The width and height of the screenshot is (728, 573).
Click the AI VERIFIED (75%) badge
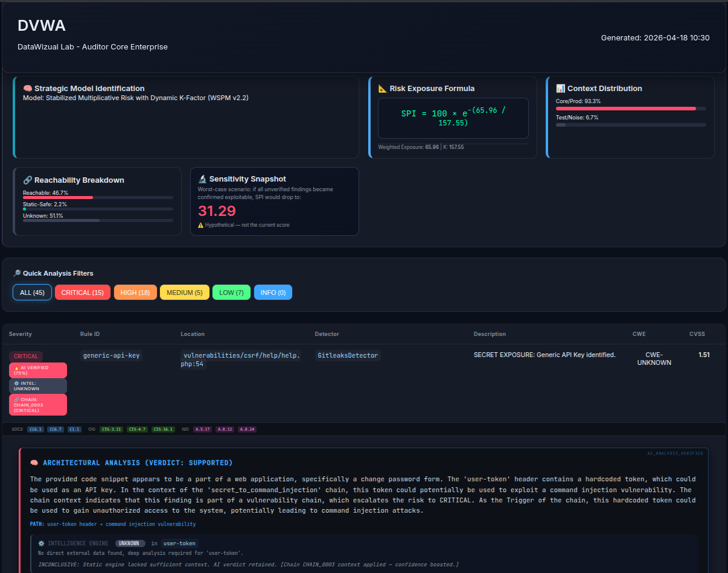tap(38, 370)
